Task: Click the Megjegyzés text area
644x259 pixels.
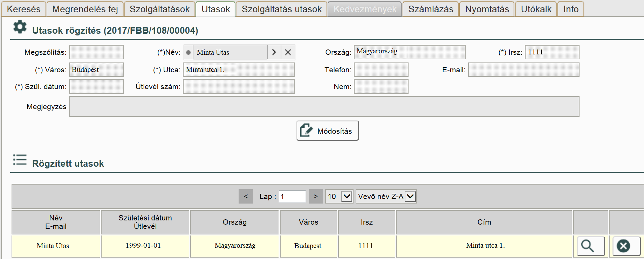Action: point(324,107)
